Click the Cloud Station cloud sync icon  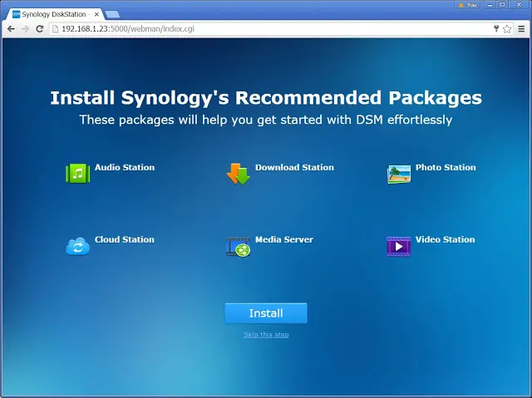coord(77,247)
